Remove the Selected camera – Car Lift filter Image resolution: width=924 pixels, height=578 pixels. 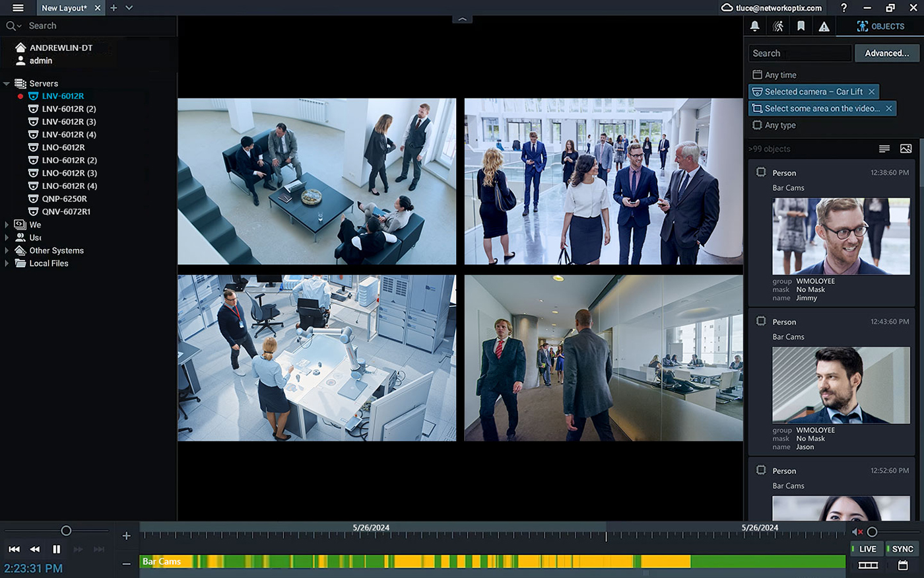[x=872, y=92]
